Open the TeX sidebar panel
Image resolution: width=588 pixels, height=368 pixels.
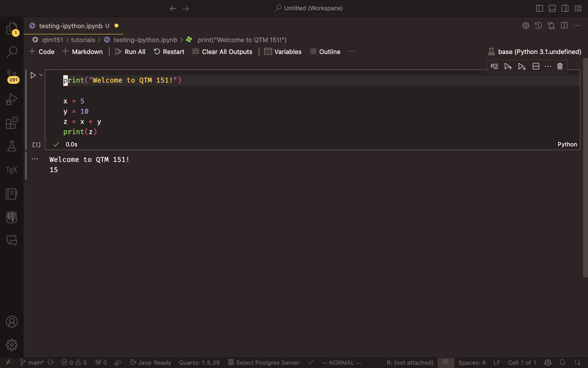click(11, 170)
